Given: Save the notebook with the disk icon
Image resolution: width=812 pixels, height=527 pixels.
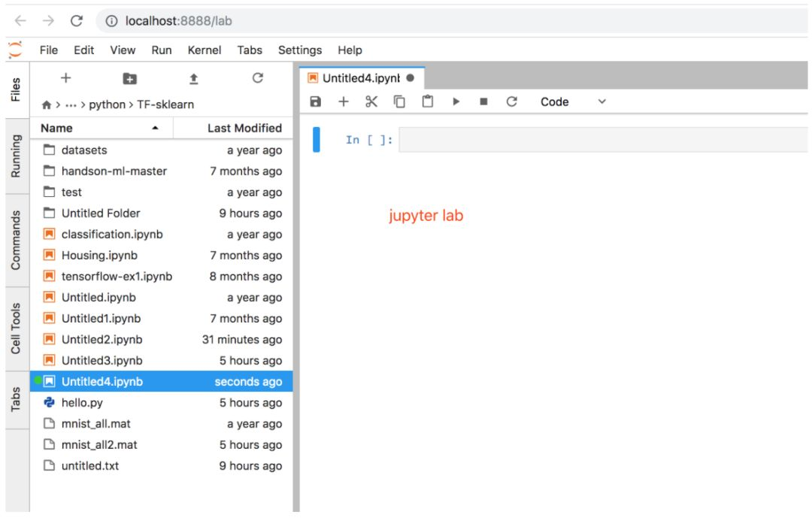Looking at the screenshot, I should point(315,101).
